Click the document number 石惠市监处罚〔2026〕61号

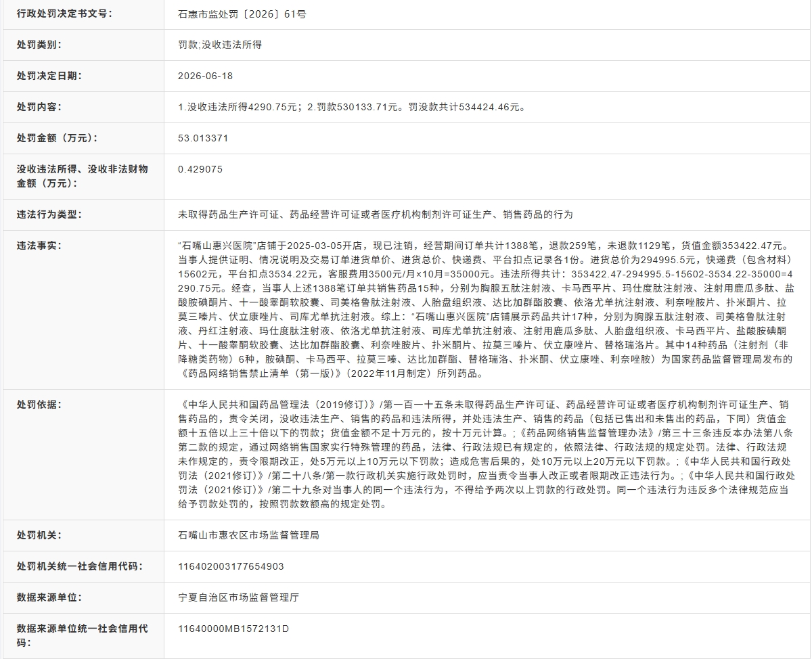click(x=242, y=14)
